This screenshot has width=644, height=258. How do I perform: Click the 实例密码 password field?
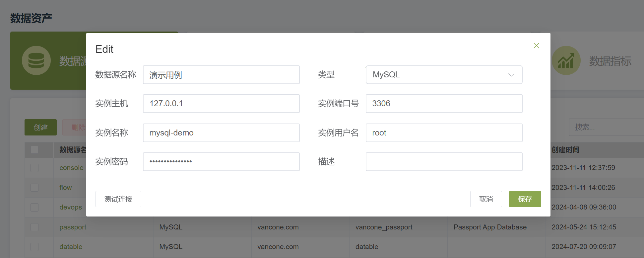[x=221, y=162]
